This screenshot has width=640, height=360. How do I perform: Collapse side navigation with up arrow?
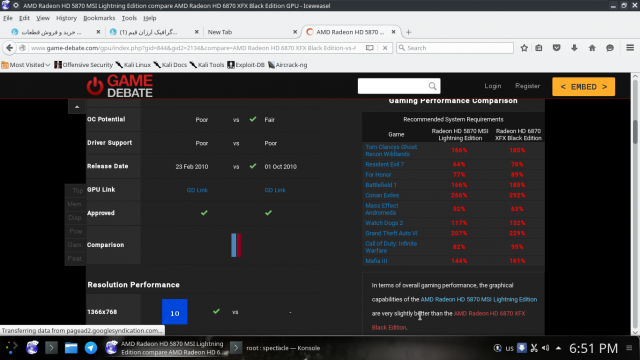pyautogui.click(x=77, y=107)
